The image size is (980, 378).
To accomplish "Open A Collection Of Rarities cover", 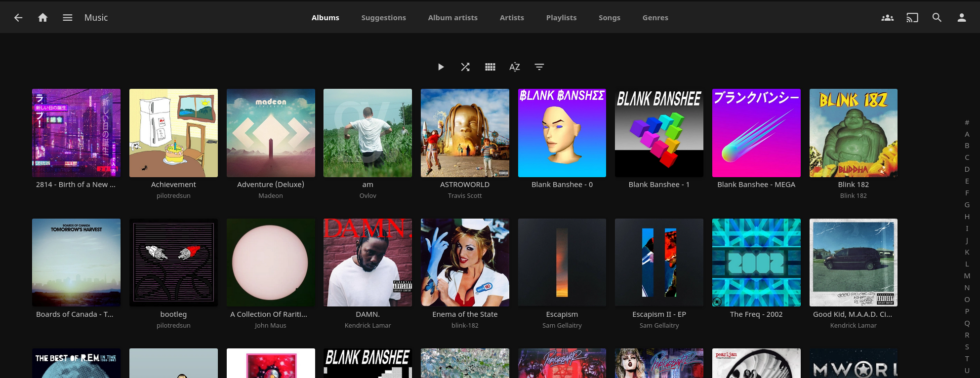I will click(271, 263).
